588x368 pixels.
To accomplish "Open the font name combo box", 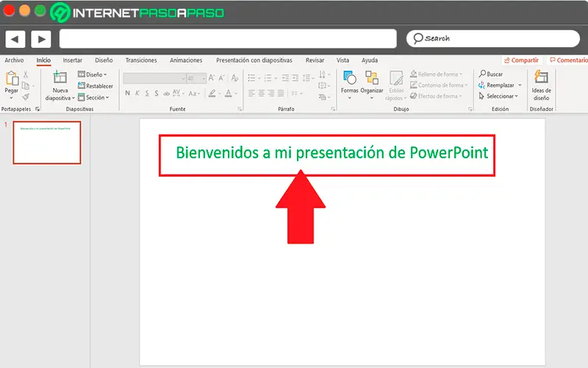I will (154, 78).
